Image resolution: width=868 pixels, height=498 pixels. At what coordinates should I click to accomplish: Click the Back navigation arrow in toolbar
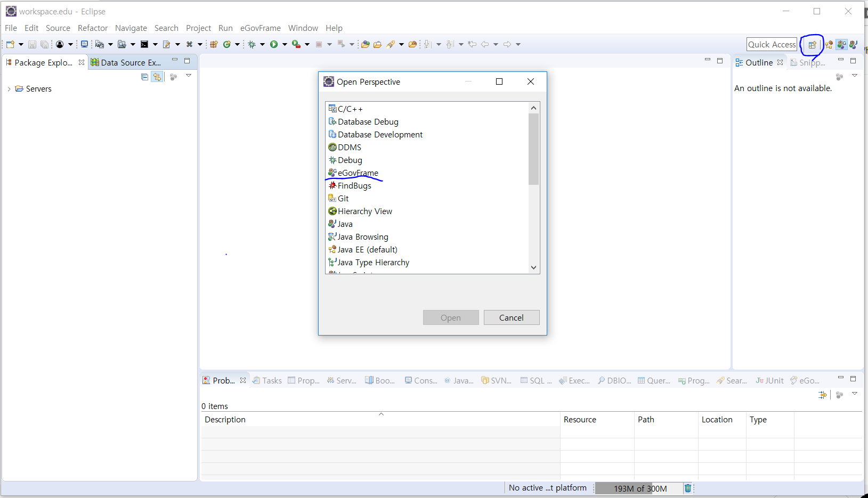point(484,44)
